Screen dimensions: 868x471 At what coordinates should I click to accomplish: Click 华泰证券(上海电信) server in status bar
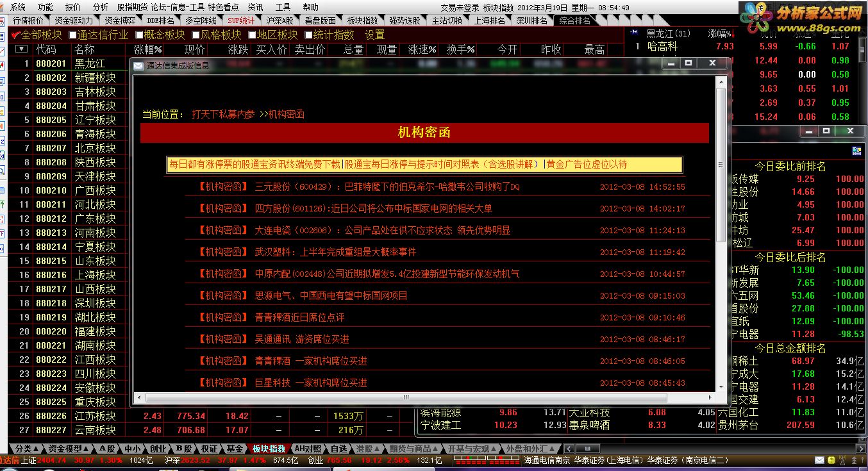coord(608,460)
